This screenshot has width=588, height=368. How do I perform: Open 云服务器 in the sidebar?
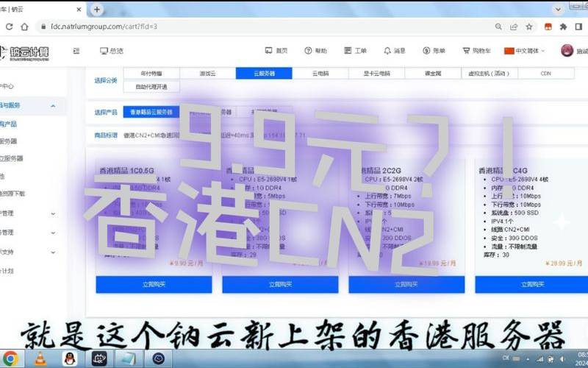8,141
